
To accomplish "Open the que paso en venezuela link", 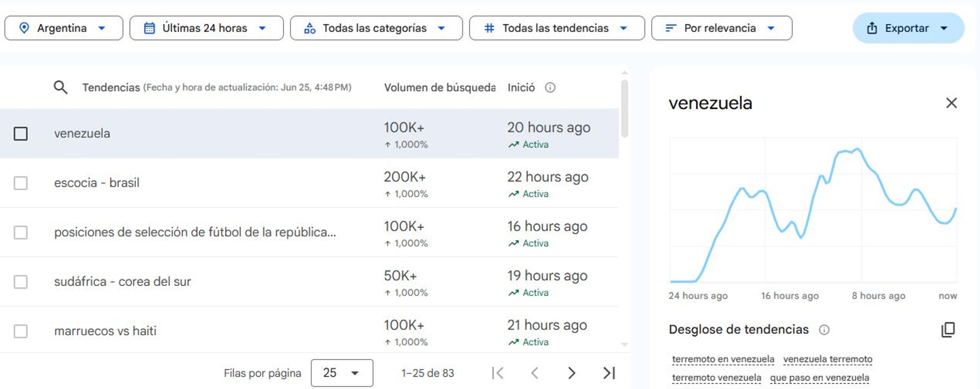I will [819, 377].
